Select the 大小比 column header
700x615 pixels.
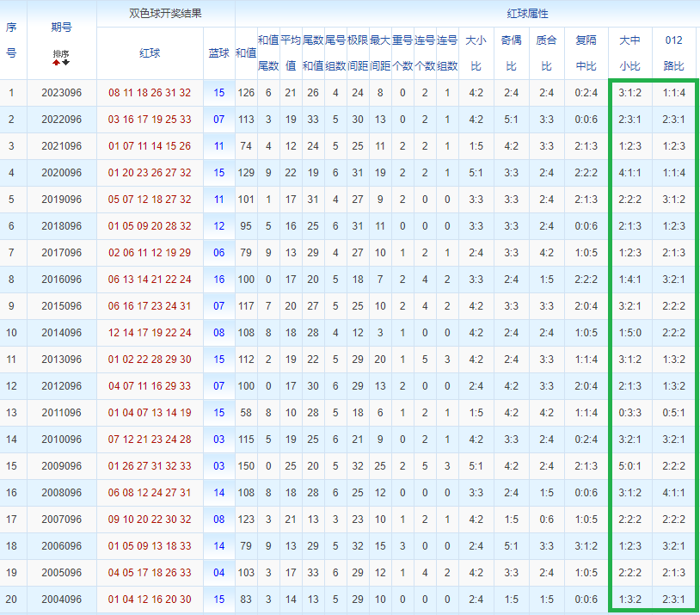(476, 53)
